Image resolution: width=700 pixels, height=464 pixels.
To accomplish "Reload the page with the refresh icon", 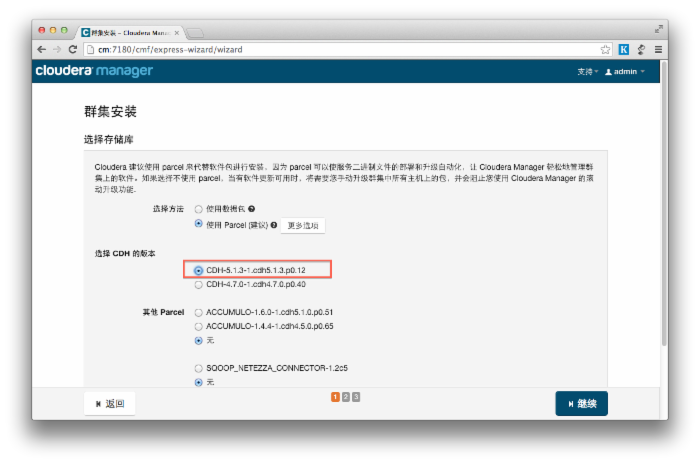I will (72, 49).
